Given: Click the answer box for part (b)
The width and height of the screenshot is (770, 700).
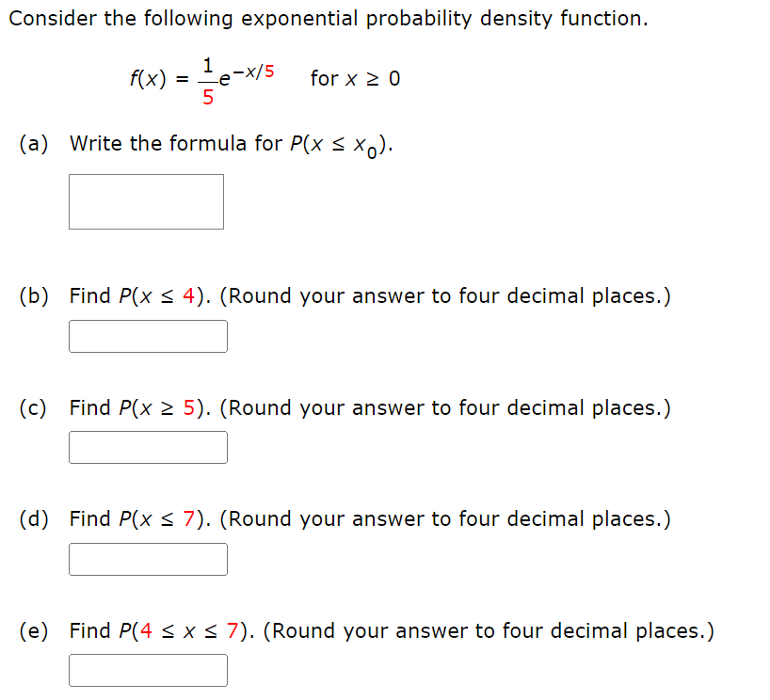Looking at the screenshot, I should (x=148, y=336).
